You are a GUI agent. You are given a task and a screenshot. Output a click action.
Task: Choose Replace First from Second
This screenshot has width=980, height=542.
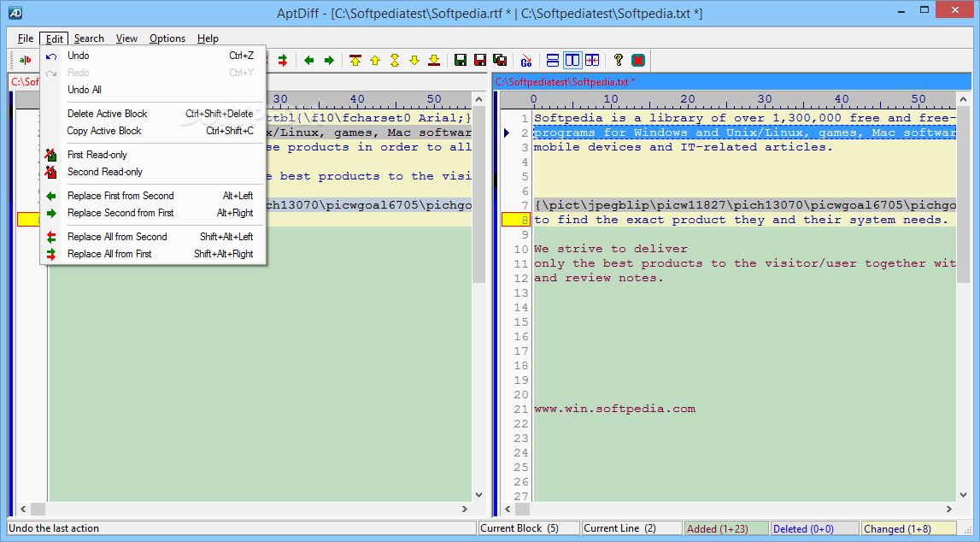point(153,196)
